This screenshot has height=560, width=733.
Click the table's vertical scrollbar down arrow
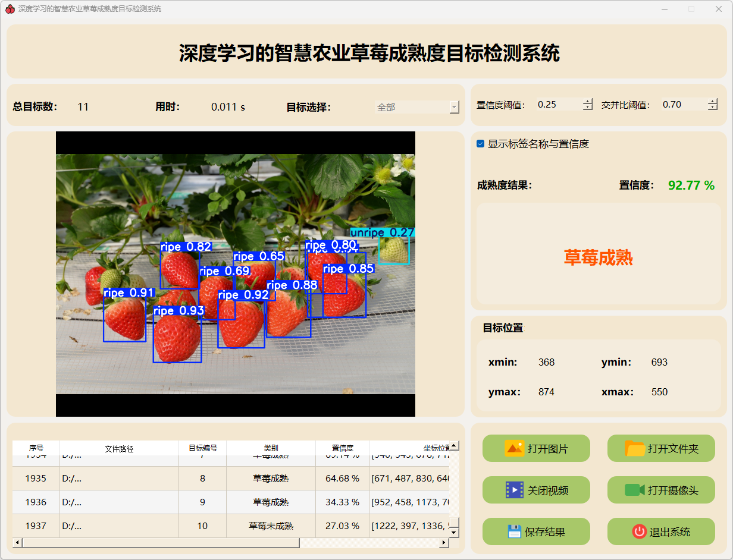pyautogui.click(x=454, y=533)
